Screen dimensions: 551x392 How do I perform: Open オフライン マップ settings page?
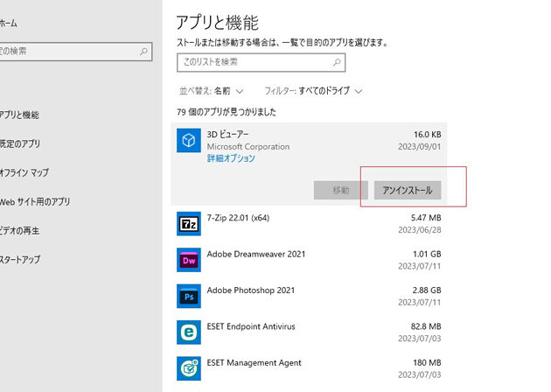pos(24,172)
